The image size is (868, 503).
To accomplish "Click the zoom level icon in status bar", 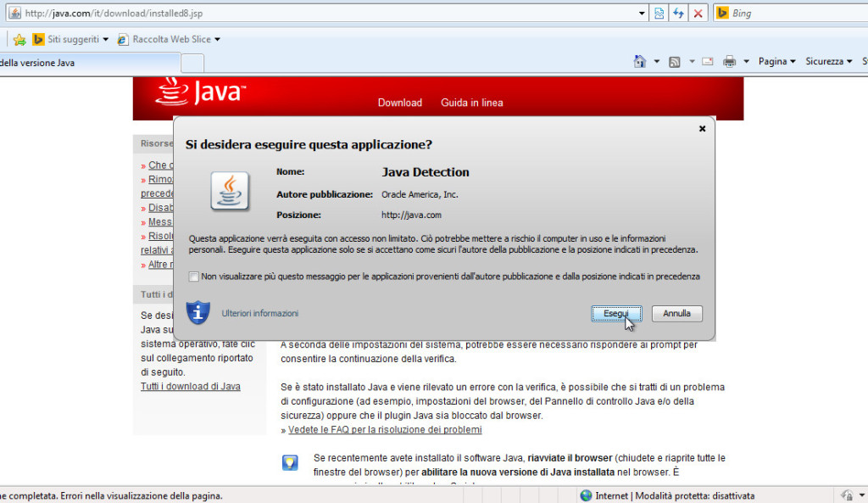I will 847,496.
